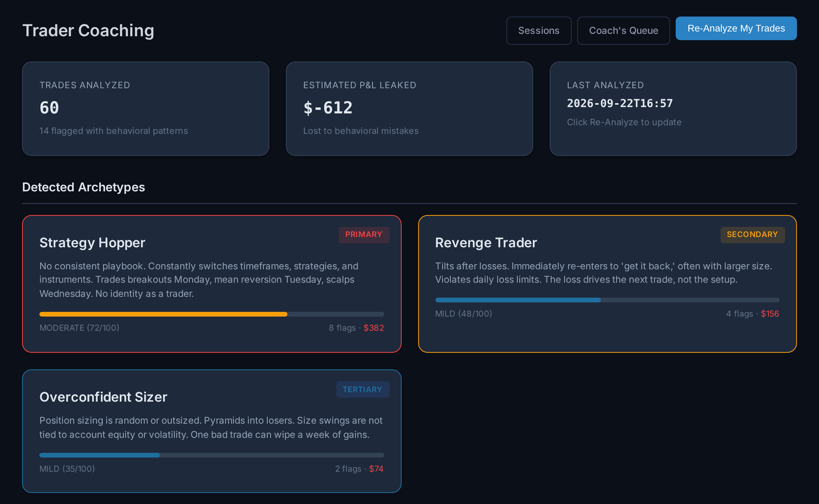The image size is (819, 504).
Task: Open the Sessions page
Action: 539,31
